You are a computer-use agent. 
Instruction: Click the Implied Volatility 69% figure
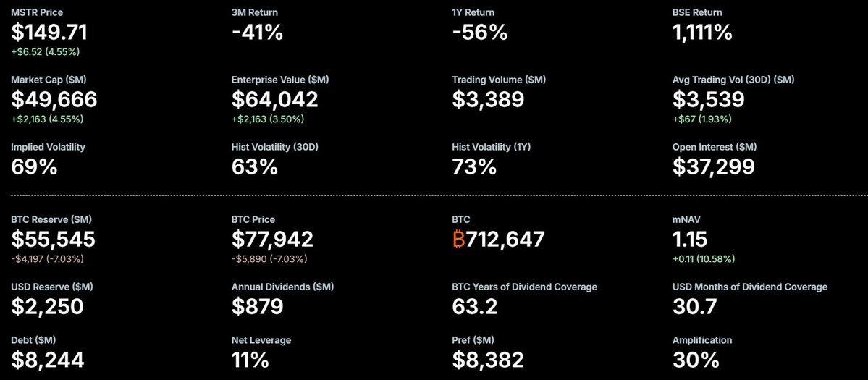coord(34,166)
